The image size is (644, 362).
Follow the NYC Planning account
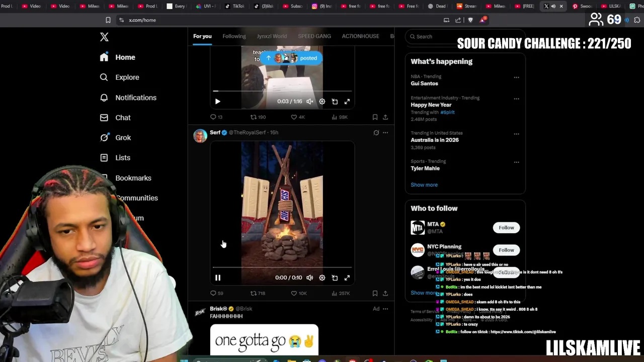pos(506,250)
